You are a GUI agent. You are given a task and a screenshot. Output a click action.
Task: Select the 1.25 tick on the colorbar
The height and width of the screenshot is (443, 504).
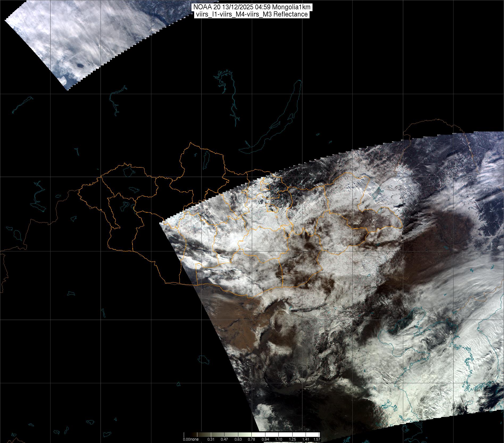coord(292,439)
